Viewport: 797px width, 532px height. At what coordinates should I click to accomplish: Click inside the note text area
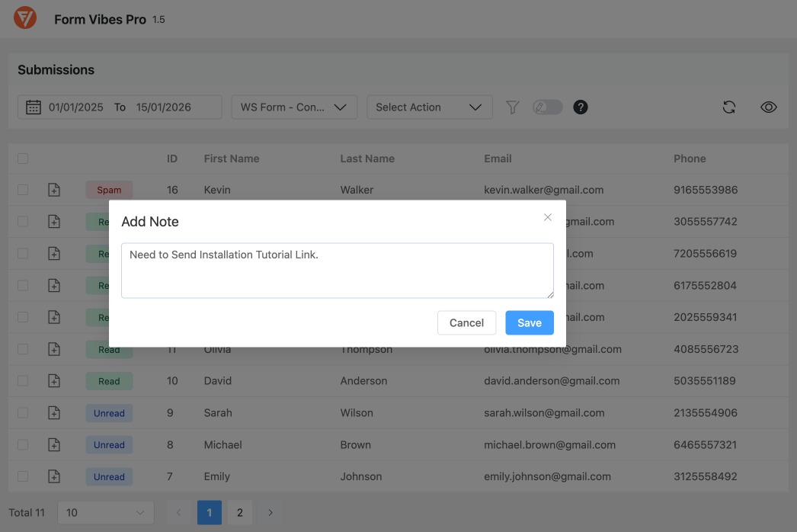[x=338, y=270]
